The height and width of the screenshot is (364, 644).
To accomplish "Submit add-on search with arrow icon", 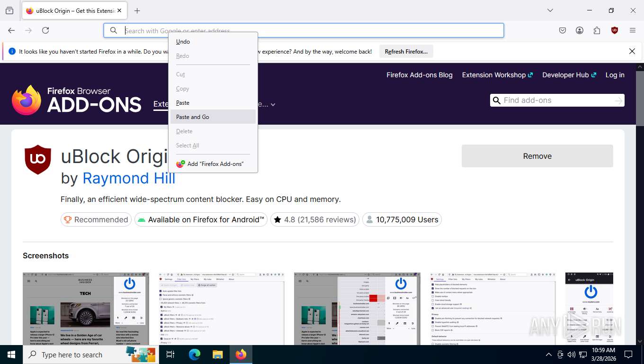I will coord(618,100).
